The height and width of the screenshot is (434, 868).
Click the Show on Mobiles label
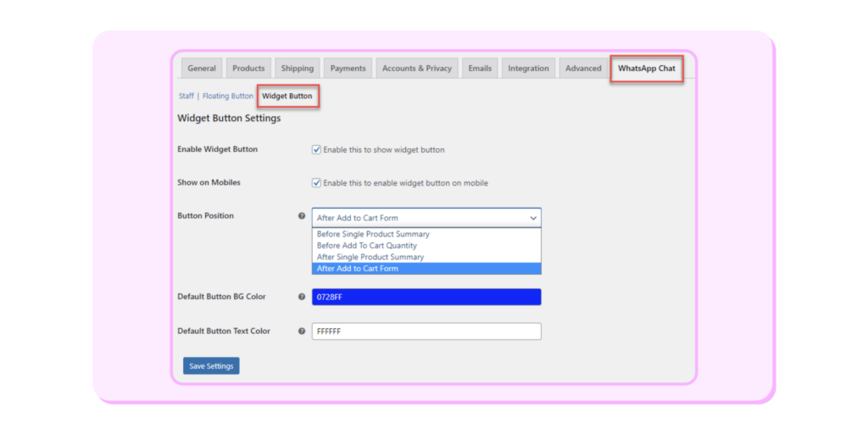pyautogui.click(x=209, y=182)
